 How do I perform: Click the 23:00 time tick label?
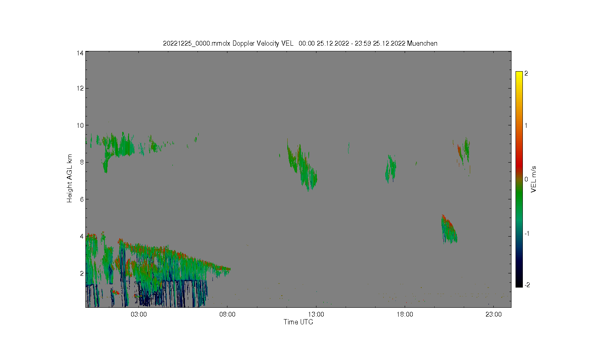point(493,314)
